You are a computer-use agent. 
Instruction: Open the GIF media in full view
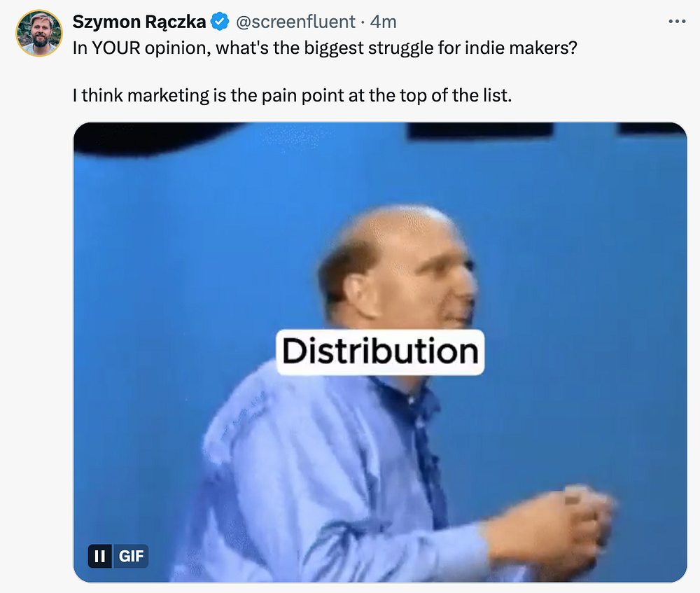pos(380,352)
